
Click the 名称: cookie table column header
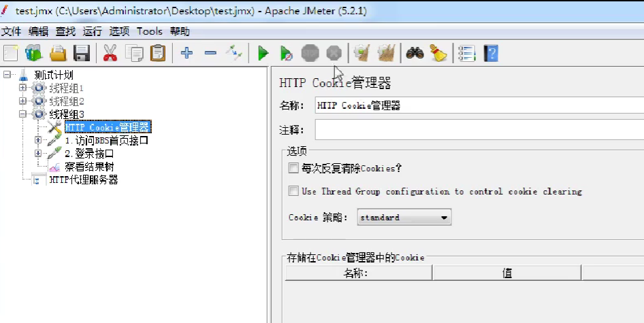359,273
